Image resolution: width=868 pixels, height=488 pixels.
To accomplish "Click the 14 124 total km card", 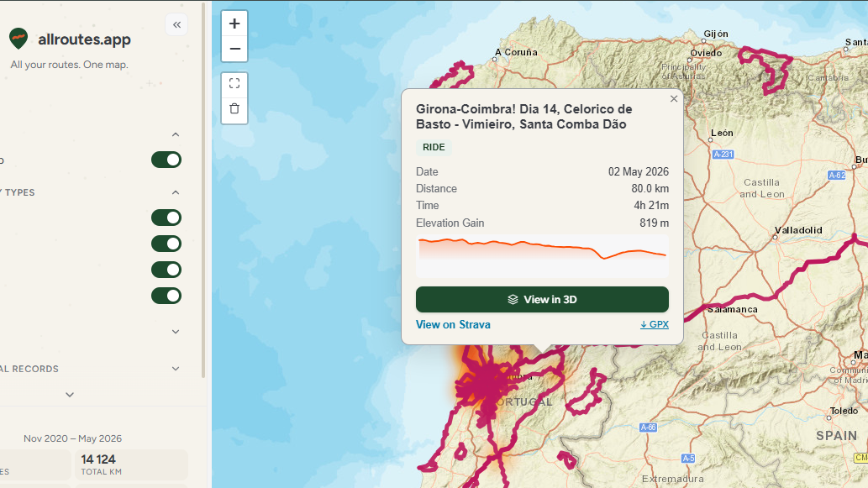I will pos(131,464).
